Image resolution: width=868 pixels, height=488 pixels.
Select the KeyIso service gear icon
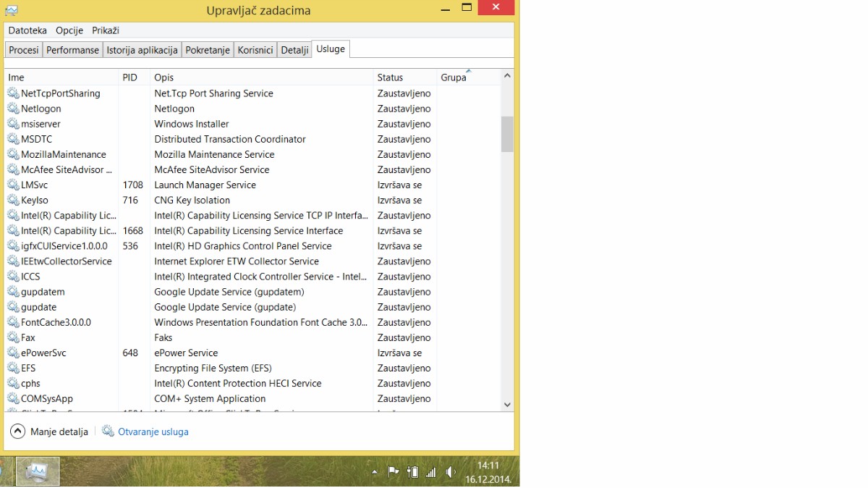point(13,200)
